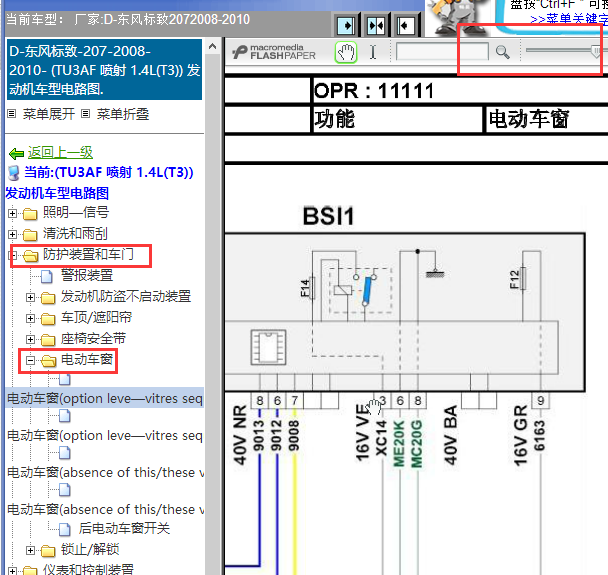Click the 菜单展开 menu icon

click(x=12, y=114)
